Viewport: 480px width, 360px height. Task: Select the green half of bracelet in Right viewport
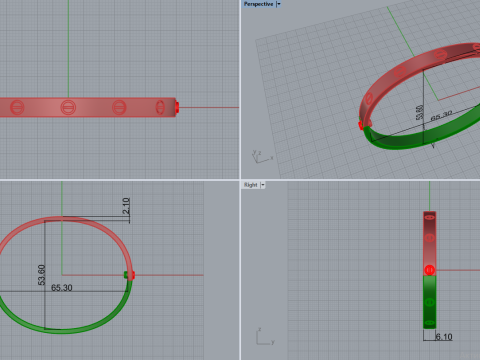430,302
